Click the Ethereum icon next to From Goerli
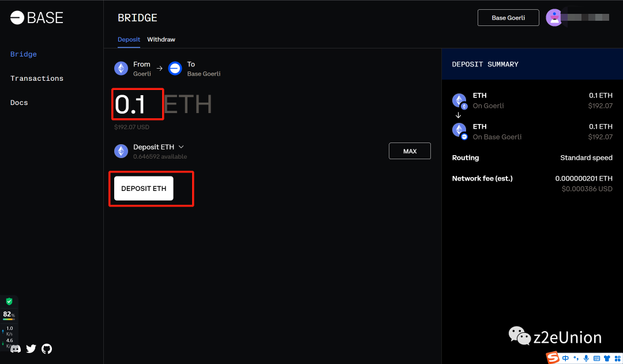Image resolution: width=623 pixels, height=364 pixels. [x=121, y=68]
